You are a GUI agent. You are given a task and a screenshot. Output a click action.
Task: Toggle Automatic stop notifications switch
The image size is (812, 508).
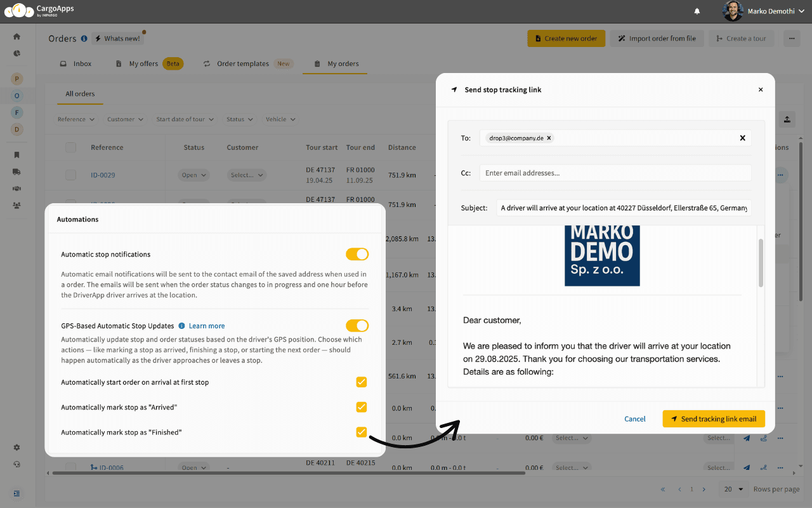pos(357,254)
